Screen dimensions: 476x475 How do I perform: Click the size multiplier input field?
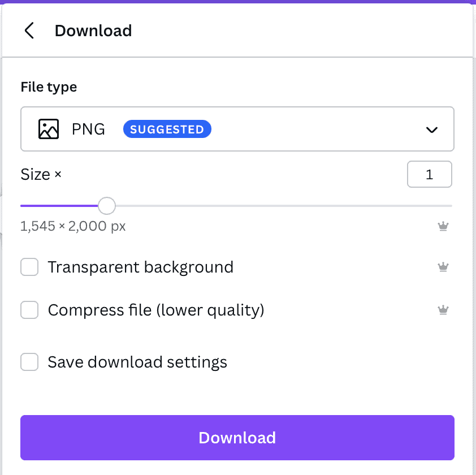coord(429,174)
